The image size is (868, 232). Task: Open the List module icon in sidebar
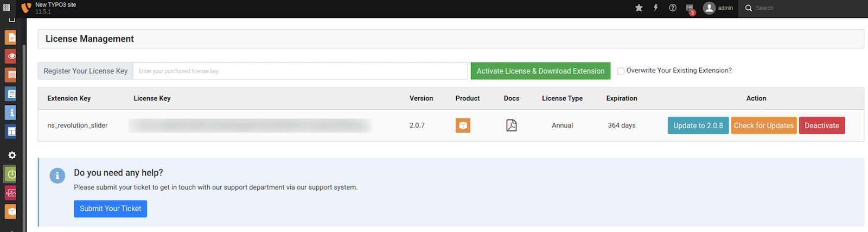click(x=11, y=75)
